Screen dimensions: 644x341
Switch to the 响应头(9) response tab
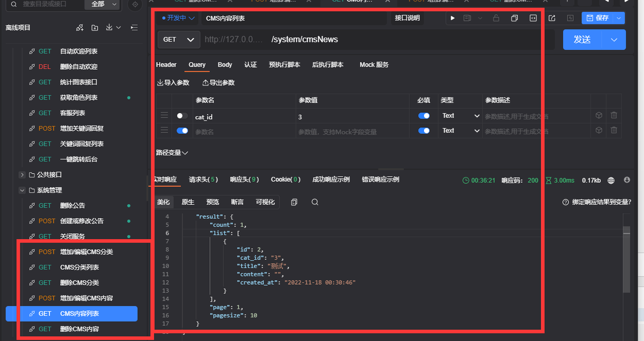pos(244,180)
